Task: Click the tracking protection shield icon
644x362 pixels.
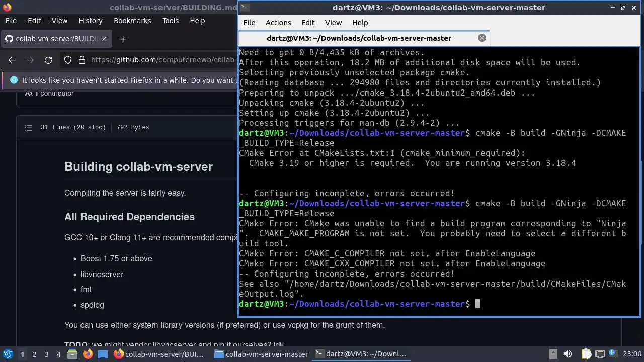Action: coord(68,60)
